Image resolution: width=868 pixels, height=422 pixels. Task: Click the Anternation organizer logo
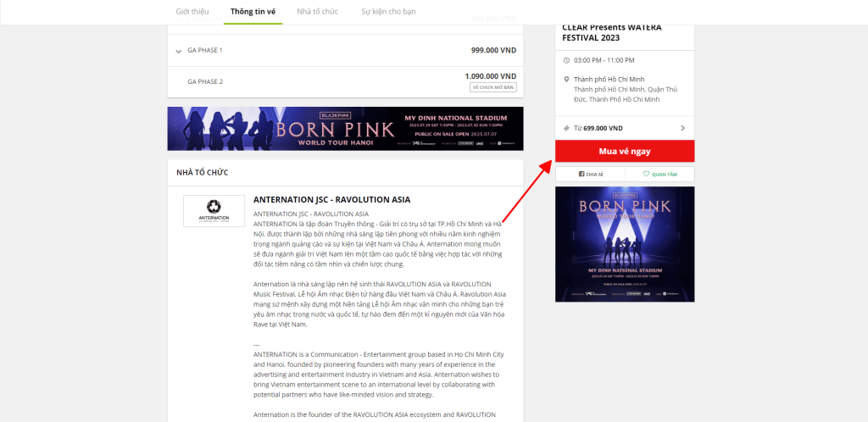click(214, 211)
